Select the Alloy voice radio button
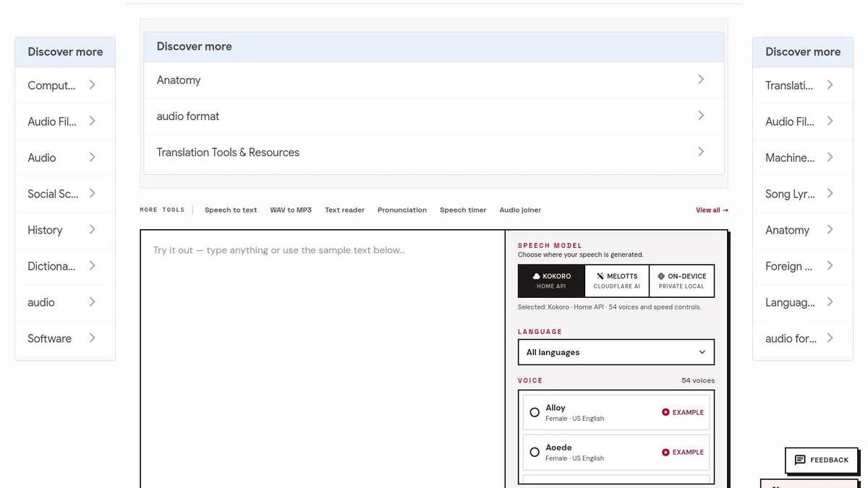Viewport: 868px width, 488px height. [535, 412]
